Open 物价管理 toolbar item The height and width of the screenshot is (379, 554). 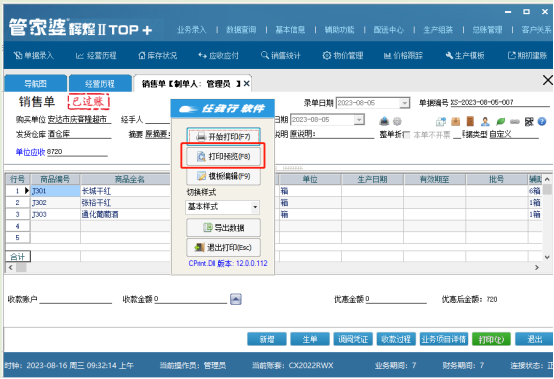343,55
